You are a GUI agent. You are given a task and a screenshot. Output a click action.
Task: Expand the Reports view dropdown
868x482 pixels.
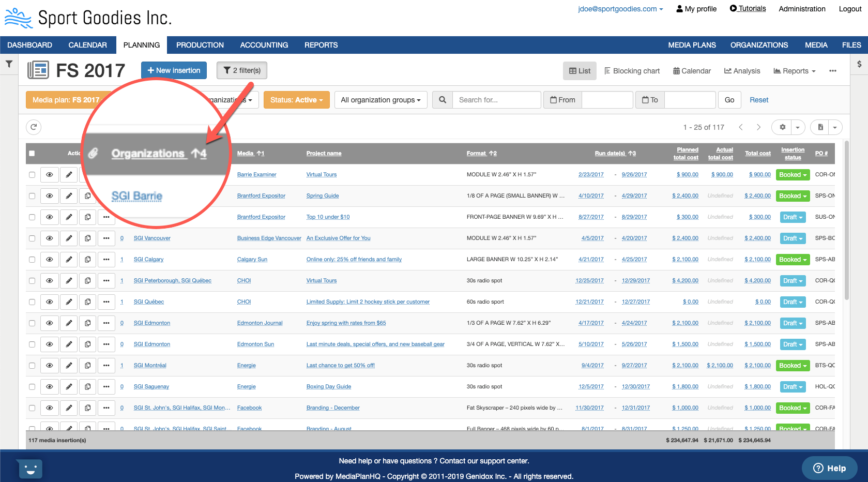point(795,71)
